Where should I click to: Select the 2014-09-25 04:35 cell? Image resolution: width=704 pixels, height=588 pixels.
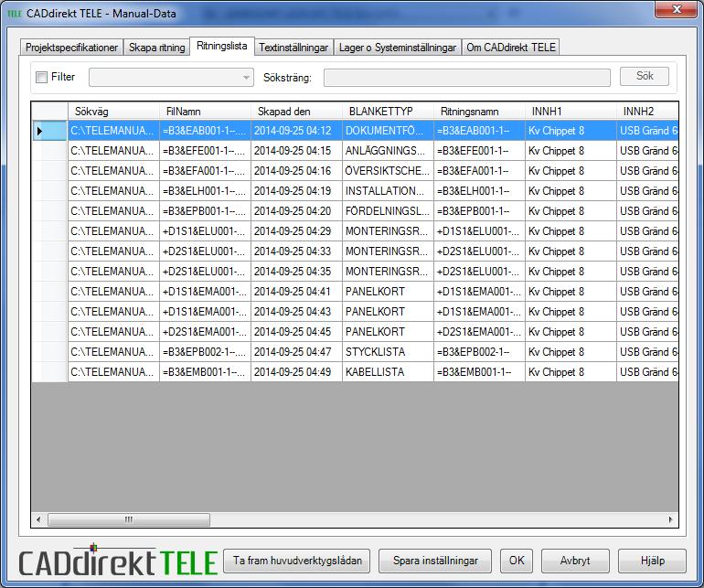[296, 272]
